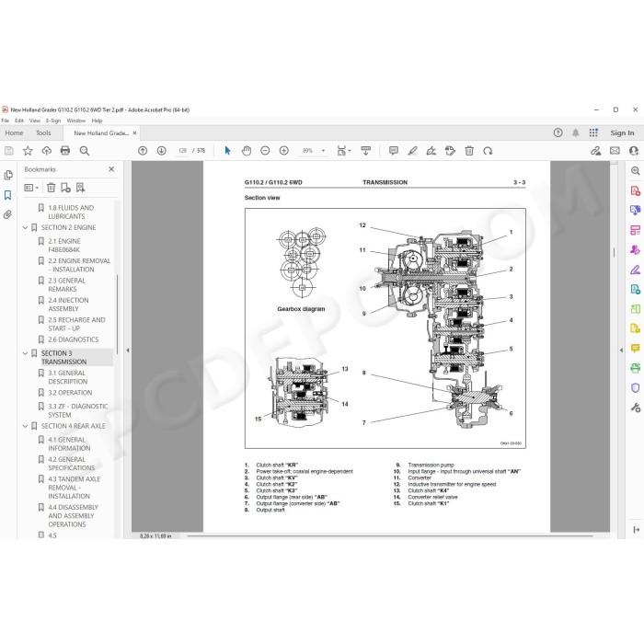This screenshot has height=644, width=644.
Task: Send file by email envelope icon
Action: point(615,151)
